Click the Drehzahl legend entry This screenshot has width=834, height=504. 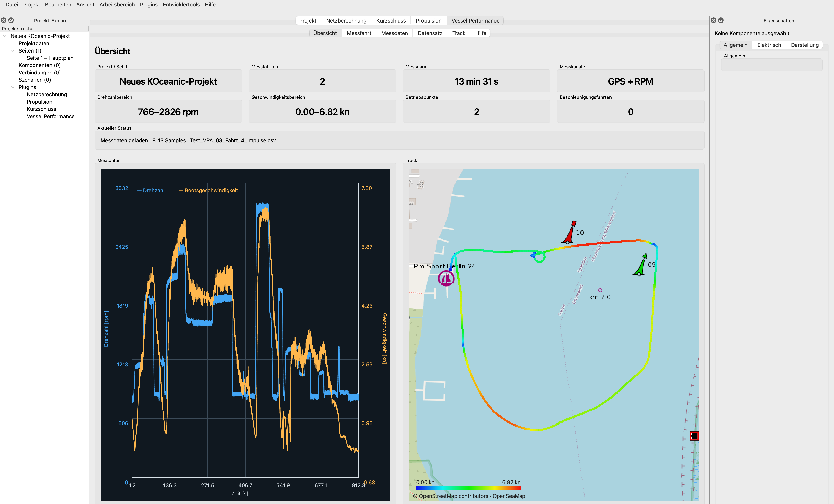[151, 190]
